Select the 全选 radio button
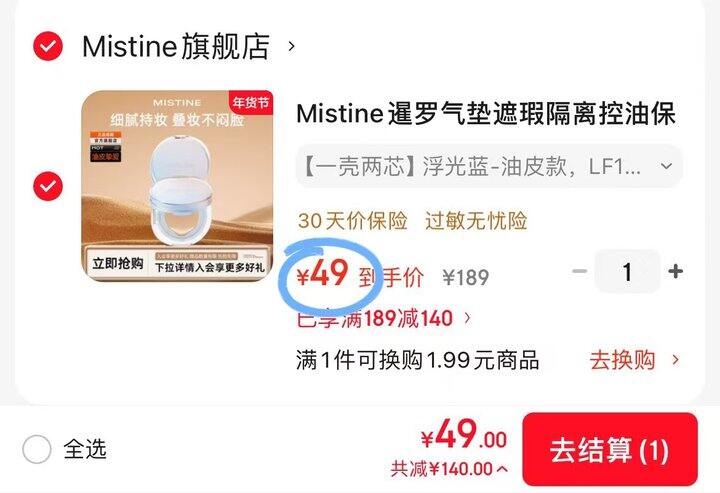This screenshot has width=720, height=493. 36,449
